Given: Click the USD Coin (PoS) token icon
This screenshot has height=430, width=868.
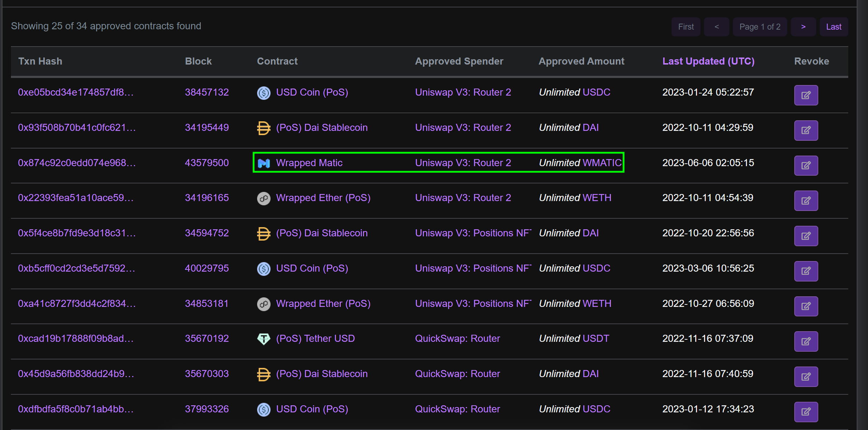Looking at the screenshot, I should [x=263, y=93].
